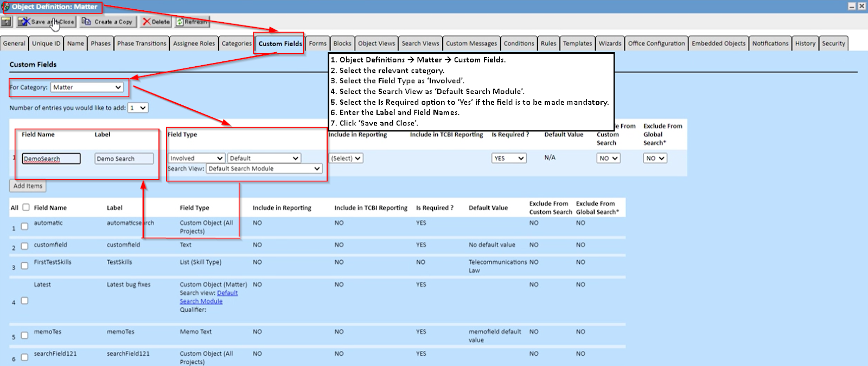
Task: Check the Latest field row checkbox
Action: (x=24, y=300)
